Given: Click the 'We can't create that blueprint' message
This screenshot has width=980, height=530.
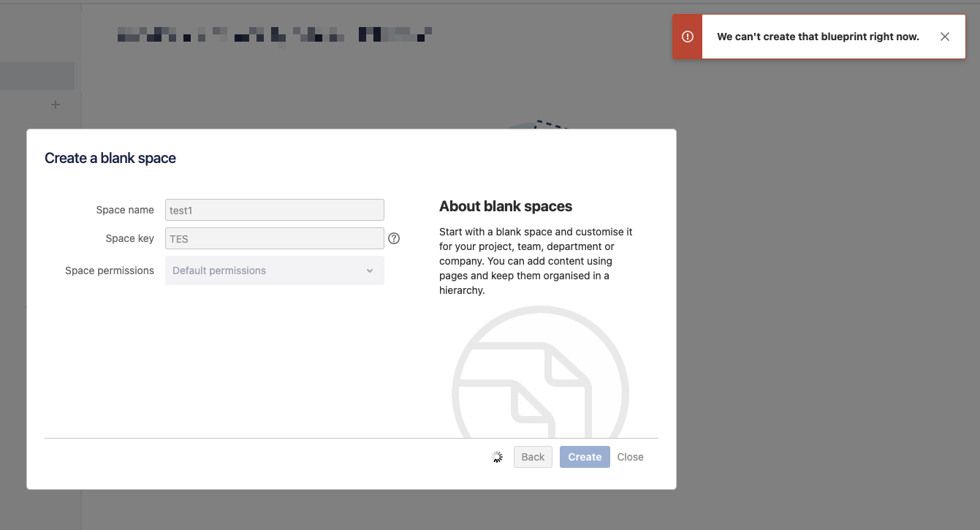Looking at the screenshot, I should 818,37.
